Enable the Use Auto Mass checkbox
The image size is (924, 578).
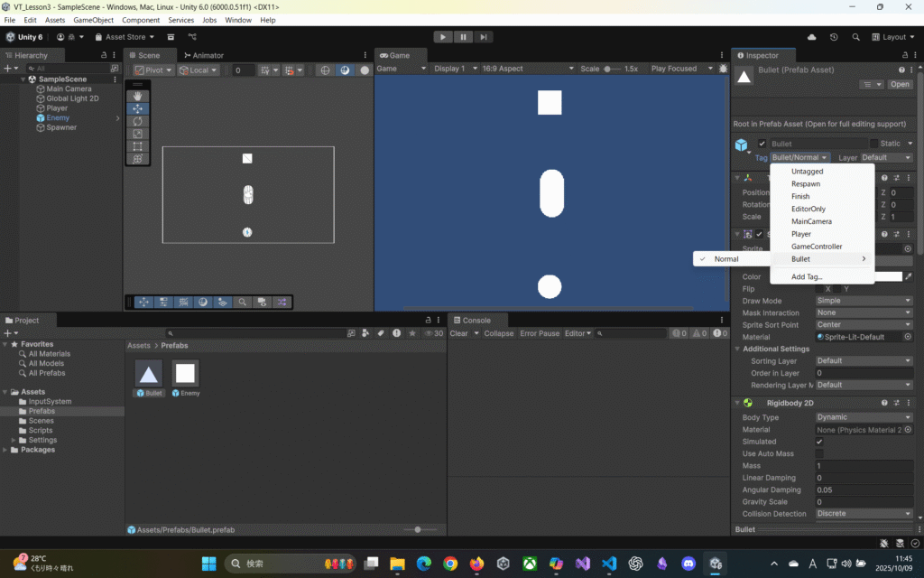(x=819, y=453)
